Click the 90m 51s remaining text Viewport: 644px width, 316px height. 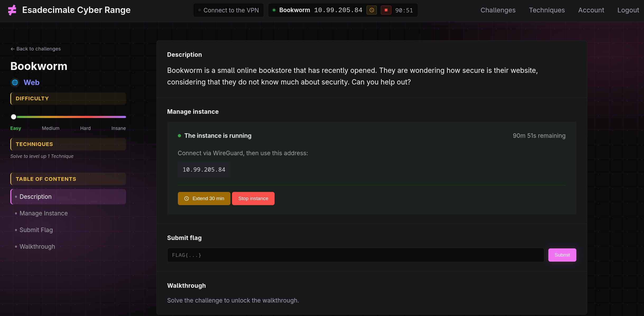[x=539, y=136]
